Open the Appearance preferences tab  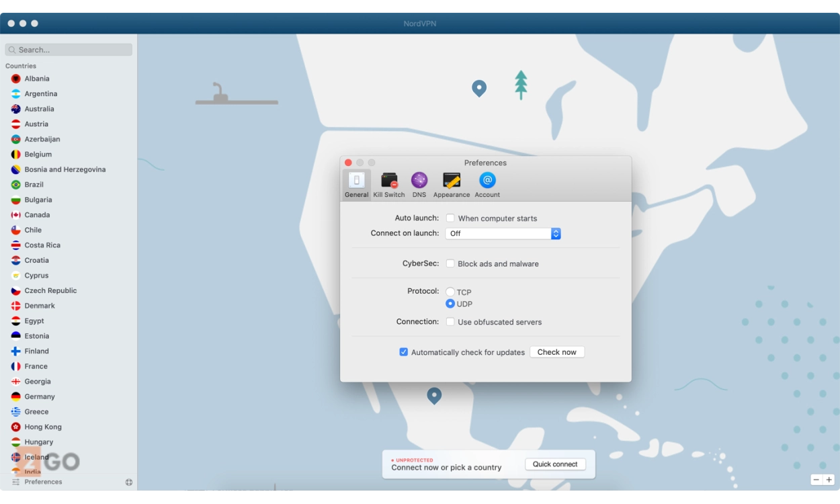[451, 184]
